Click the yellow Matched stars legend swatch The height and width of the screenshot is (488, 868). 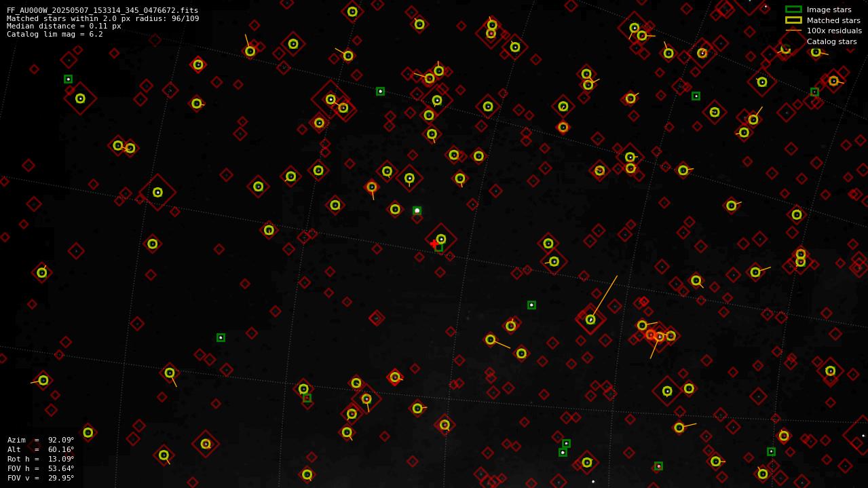coord(793,20)
